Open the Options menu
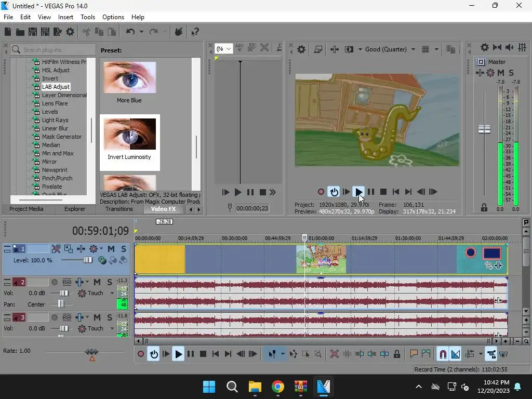532x399 pixels. coord(113,17)
